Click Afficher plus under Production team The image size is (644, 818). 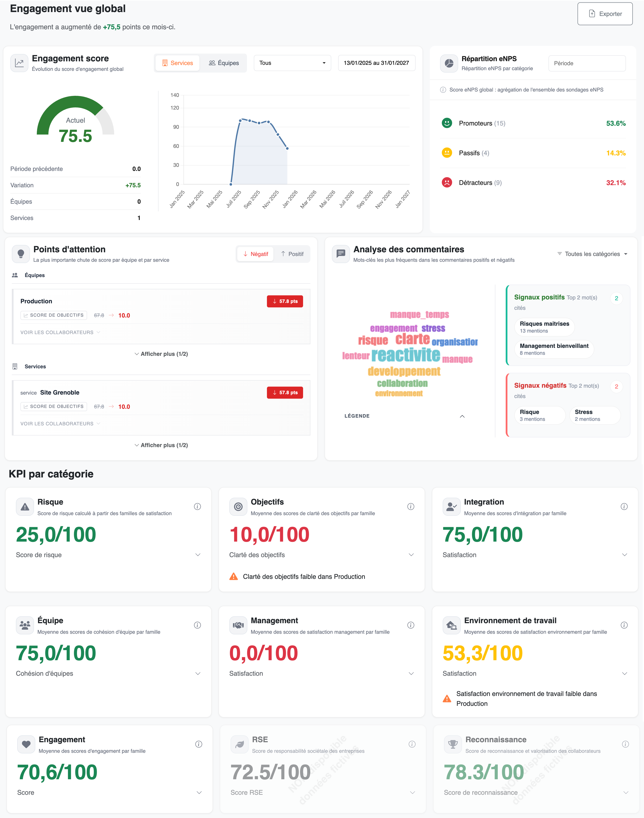(x=161, y=354)
